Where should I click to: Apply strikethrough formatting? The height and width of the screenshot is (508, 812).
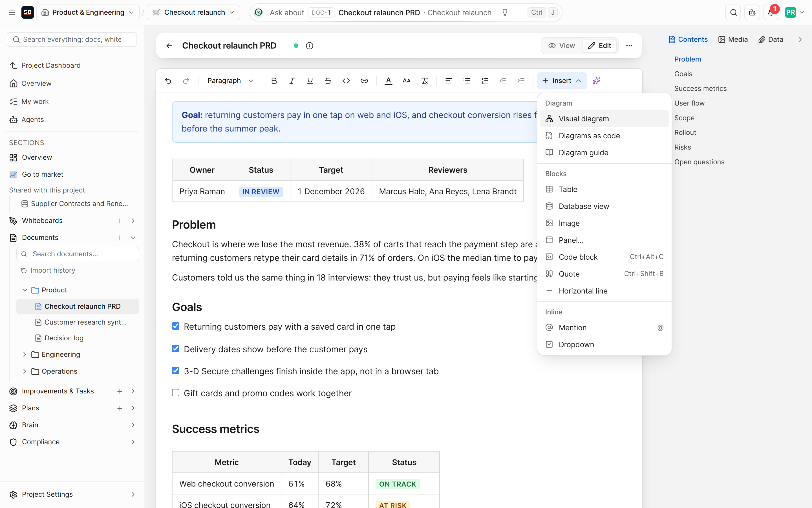pyautogui.click(x=328, y=81)
